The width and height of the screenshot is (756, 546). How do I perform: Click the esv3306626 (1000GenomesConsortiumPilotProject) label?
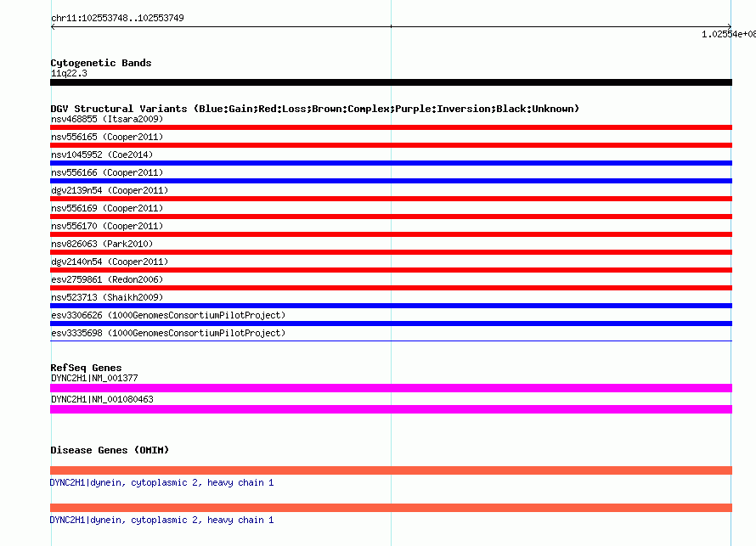168,315
